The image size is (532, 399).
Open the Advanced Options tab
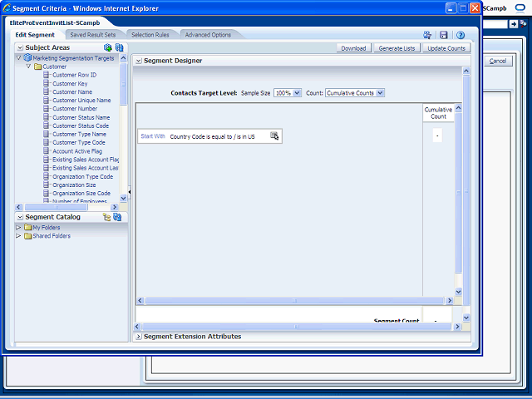208,35
